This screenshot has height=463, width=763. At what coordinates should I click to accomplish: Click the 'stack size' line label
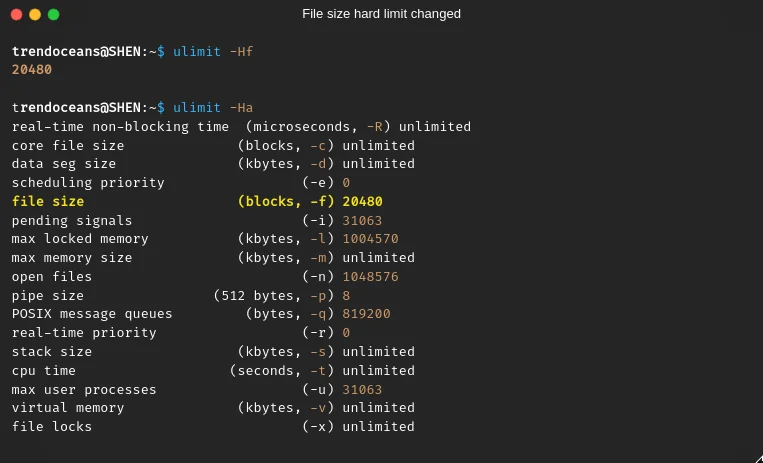52,351
